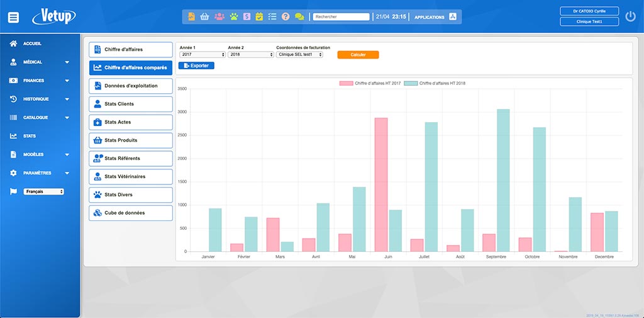Open the purple dollar invoice icon
This screenshot has width=644, height=318.
(247, 17)
